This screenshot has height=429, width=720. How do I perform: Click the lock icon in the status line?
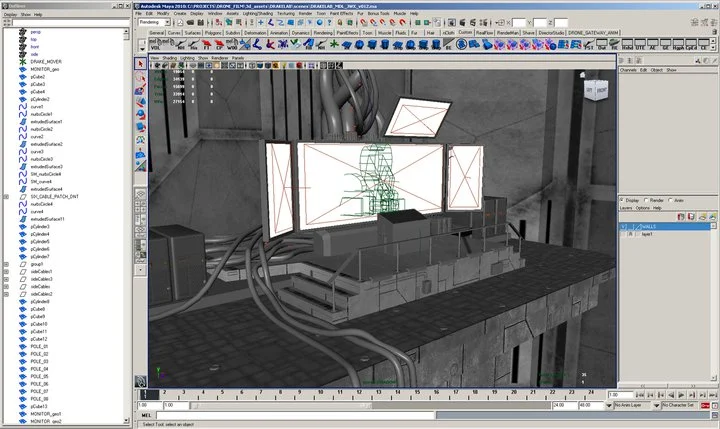pyautogui.click(x=340, y=22)
